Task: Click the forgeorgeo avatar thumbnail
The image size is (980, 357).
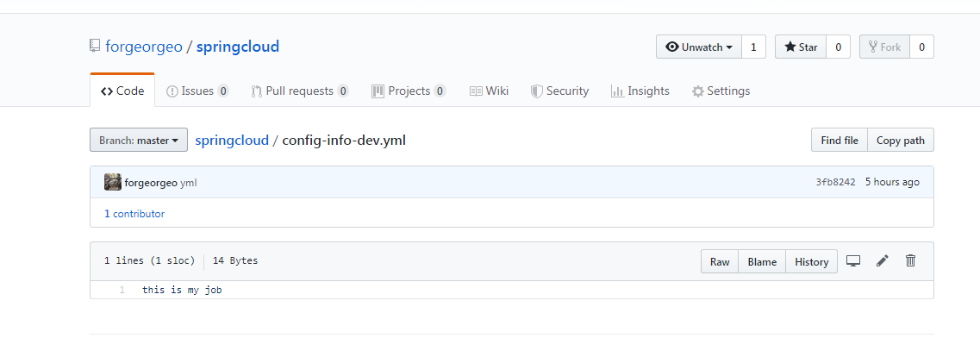Action: 113,182
